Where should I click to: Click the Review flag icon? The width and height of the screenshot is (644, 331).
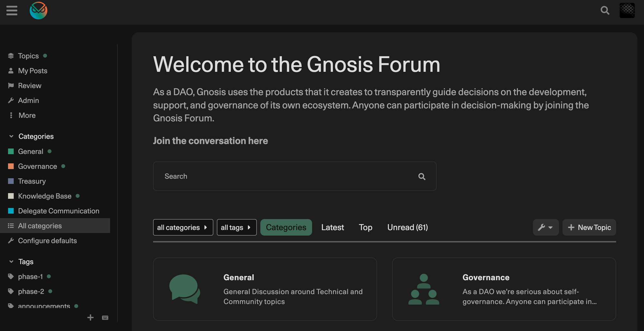(11, 86)
